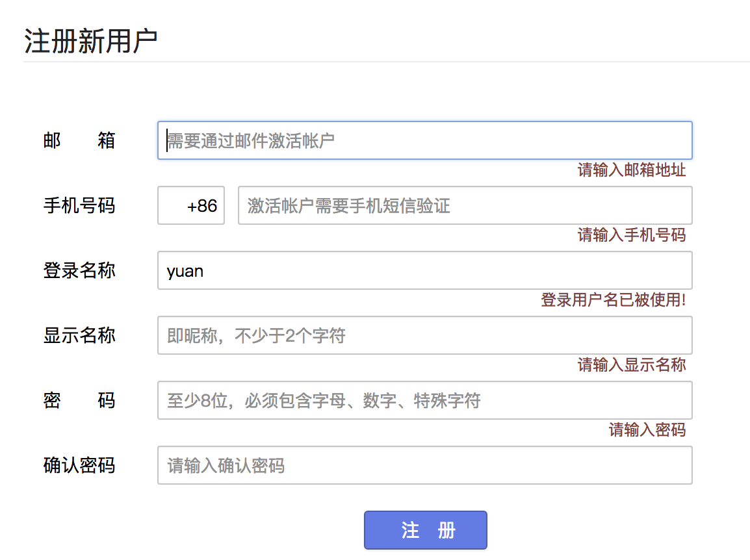Image resolution: width=750 pixels, height=560 pixels.
Task: Select the 手机号码 phone number input
Action: point(465,206)
